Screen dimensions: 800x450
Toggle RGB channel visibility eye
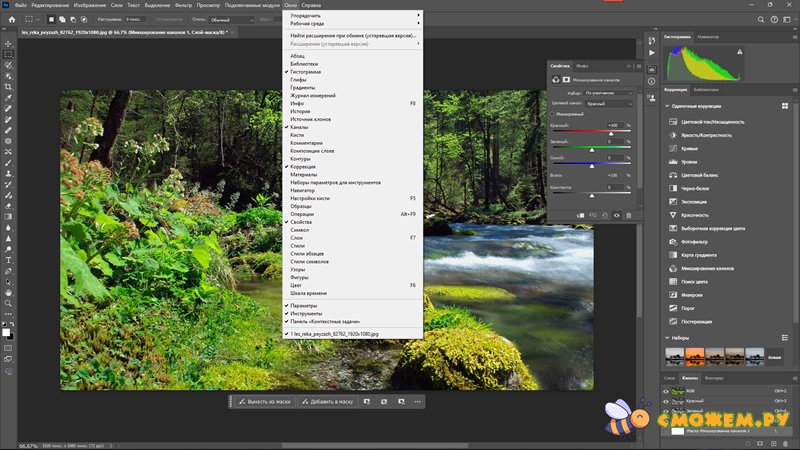[666, 391]
